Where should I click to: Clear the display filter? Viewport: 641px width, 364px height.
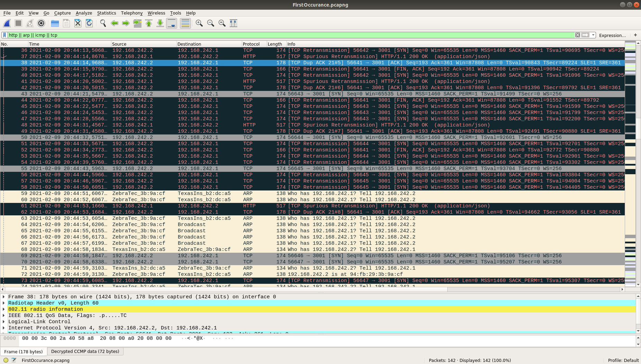point(577,35)
